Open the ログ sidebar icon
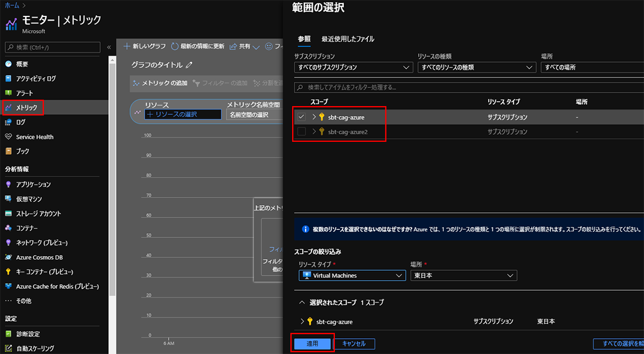 pos(8,122)
